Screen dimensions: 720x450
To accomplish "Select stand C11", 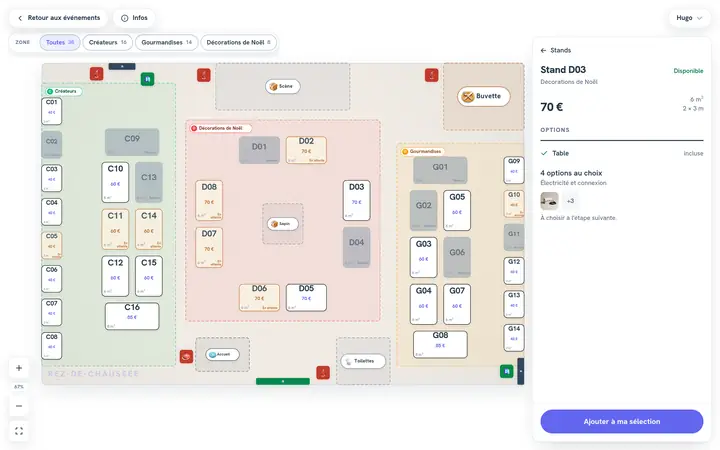I will [x=115, y=229].
